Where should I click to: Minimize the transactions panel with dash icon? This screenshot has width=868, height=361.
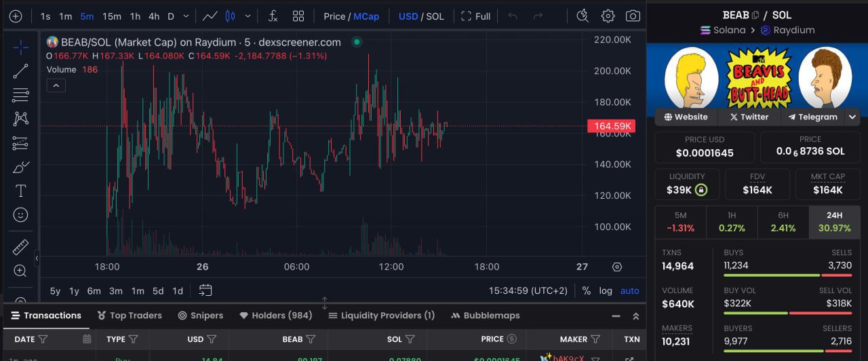(616, 316)
